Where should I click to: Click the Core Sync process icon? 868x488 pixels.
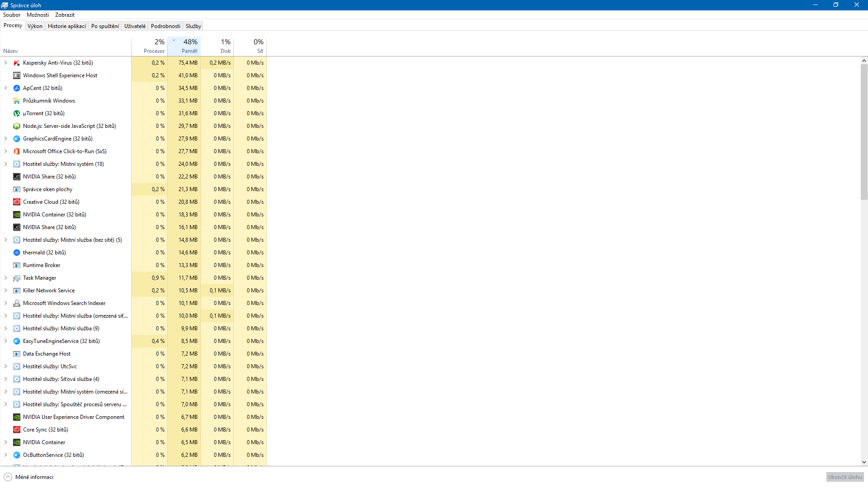pos(17,430)
